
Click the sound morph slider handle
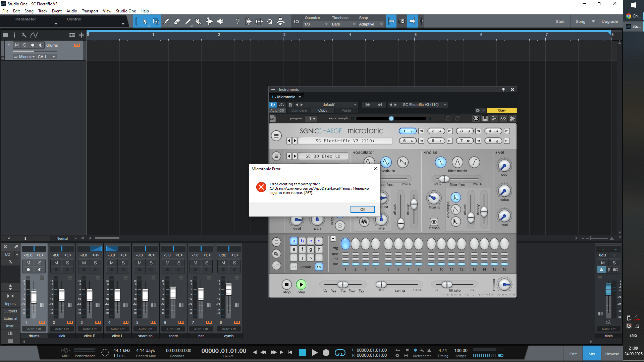pos(391,118)
